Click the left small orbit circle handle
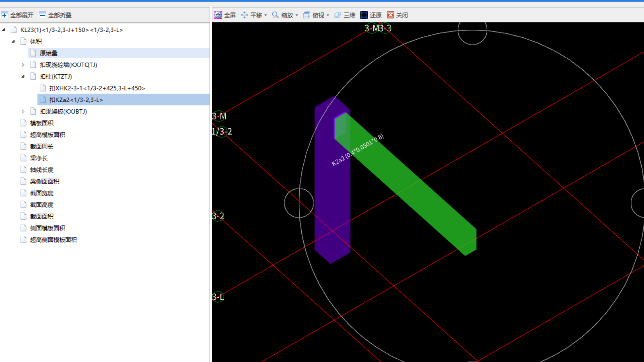Screen dimensions: 644x362 point(299,203)
